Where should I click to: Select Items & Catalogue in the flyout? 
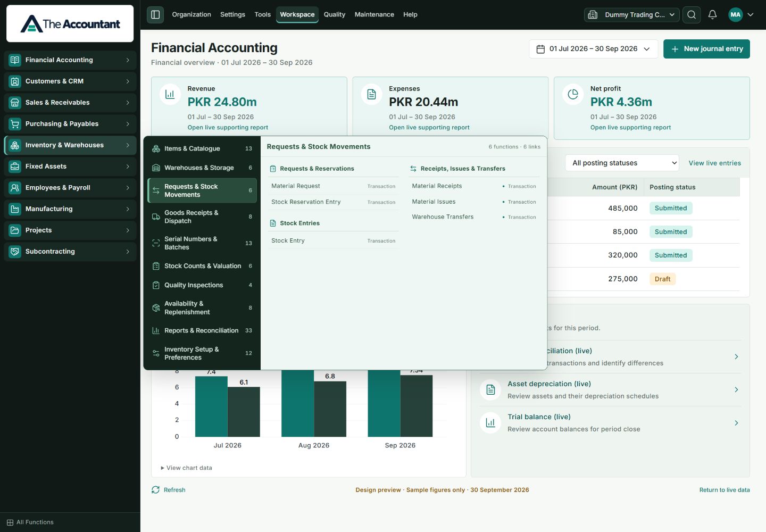[x=202, y=148]
